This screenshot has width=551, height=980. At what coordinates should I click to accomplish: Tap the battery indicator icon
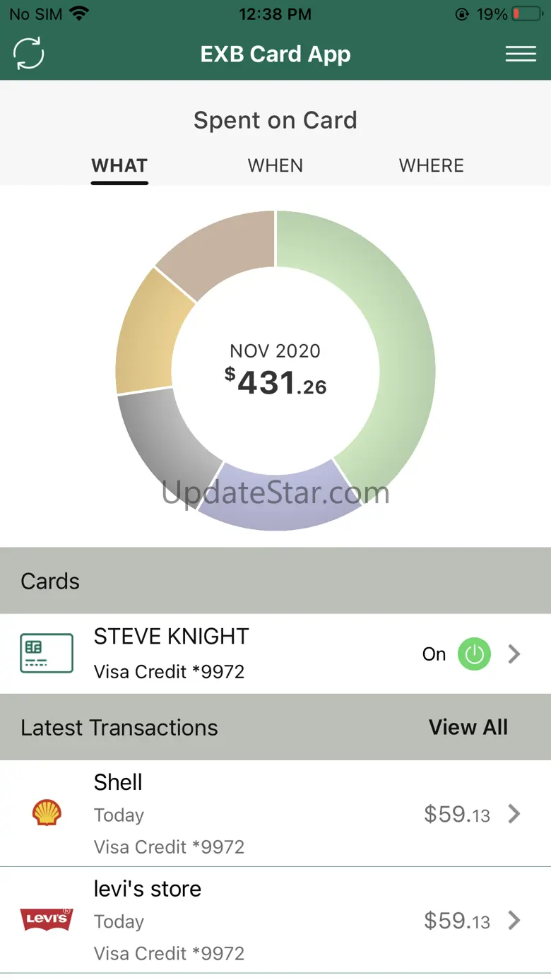click(527, 13)
